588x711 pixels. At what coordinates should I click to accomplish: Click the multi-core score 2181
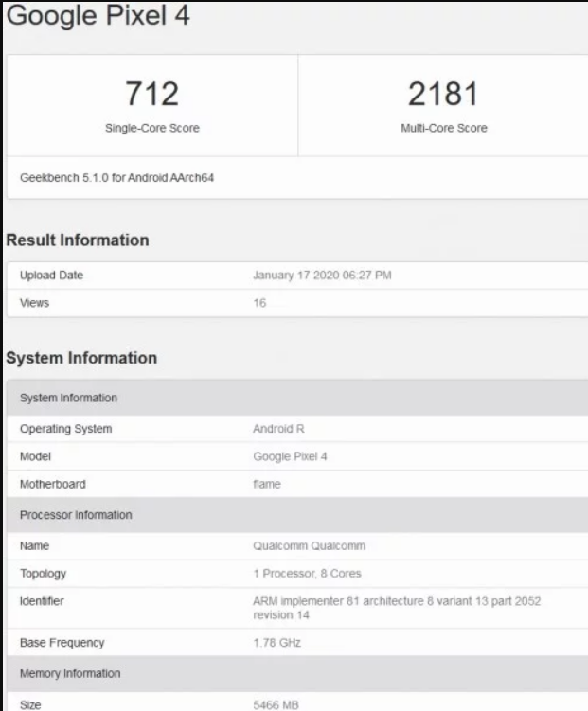coord(443,94)
